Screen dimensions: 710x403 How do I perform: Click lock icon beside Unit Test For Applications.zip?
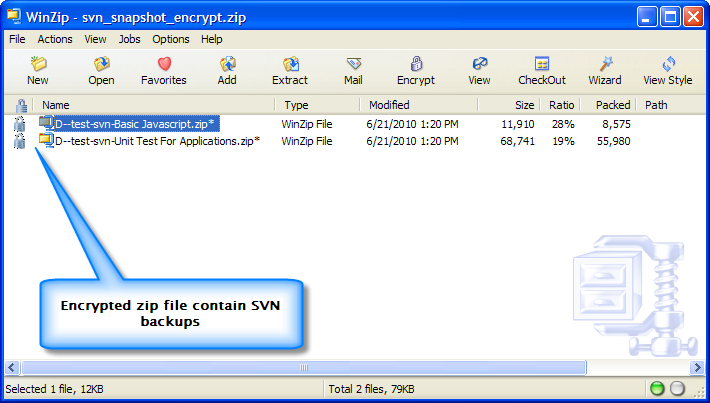pyautogui.click(x=19, y=141)
